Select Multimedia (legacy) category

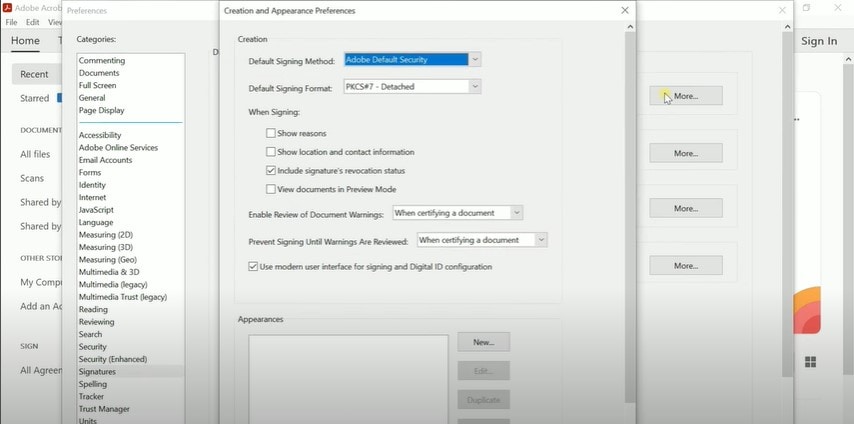point(113,284)
